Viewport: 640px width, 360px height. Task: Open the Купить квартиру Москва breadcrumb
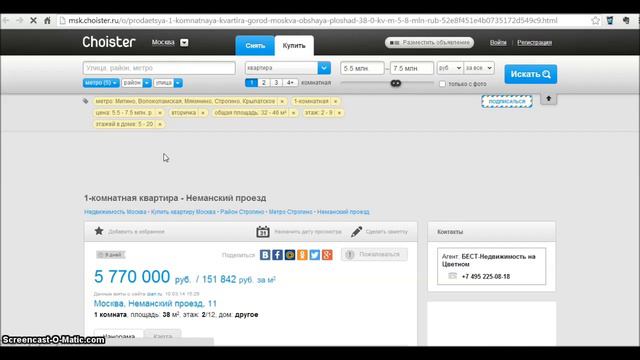[x=183, y=212]
